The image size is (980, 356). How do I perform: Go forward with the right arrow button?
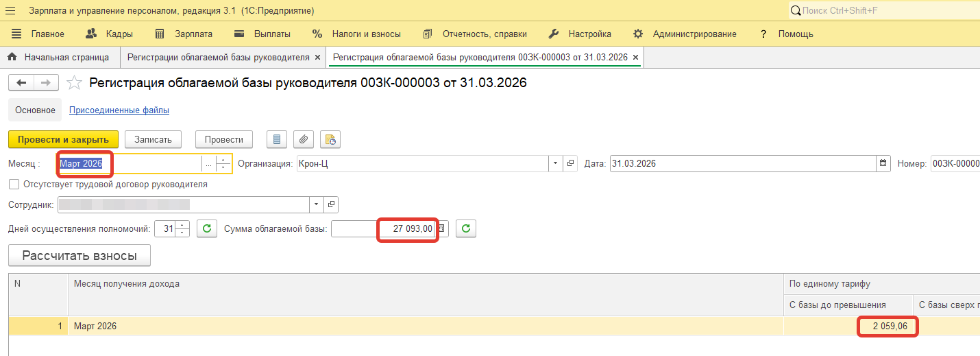(x=46, y=83)
